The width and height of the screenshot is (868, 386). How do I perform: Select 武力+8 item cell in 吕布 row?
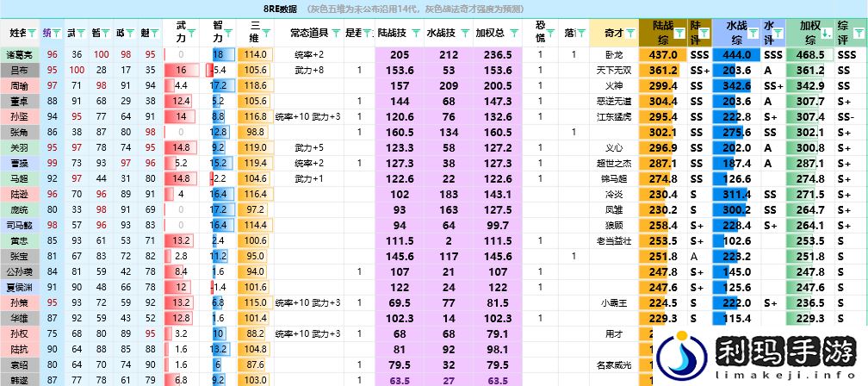[x=309, y=71]
